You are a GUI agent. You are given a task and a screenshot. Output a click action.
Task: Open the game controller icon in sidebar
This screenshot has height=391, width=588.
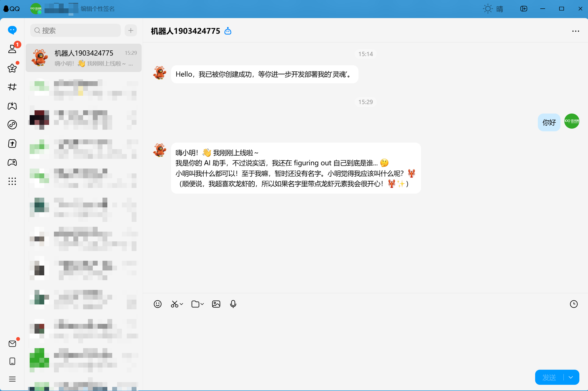click(x=12, y=162)
